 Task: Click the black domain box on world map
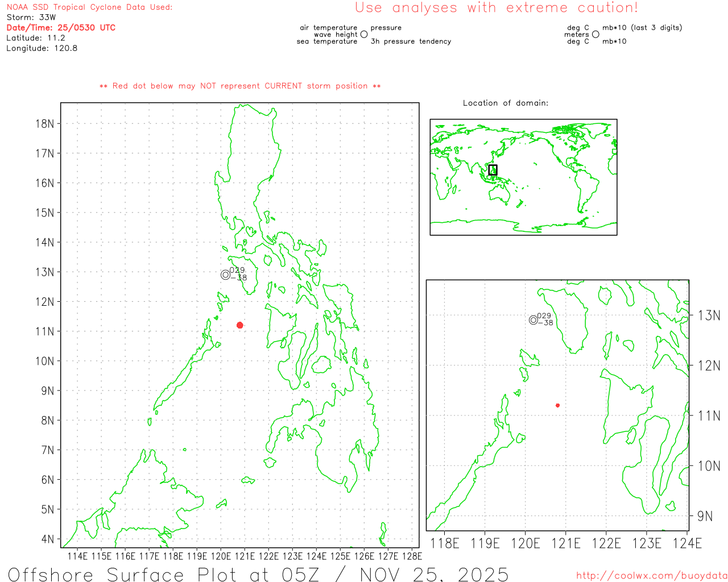493,170
